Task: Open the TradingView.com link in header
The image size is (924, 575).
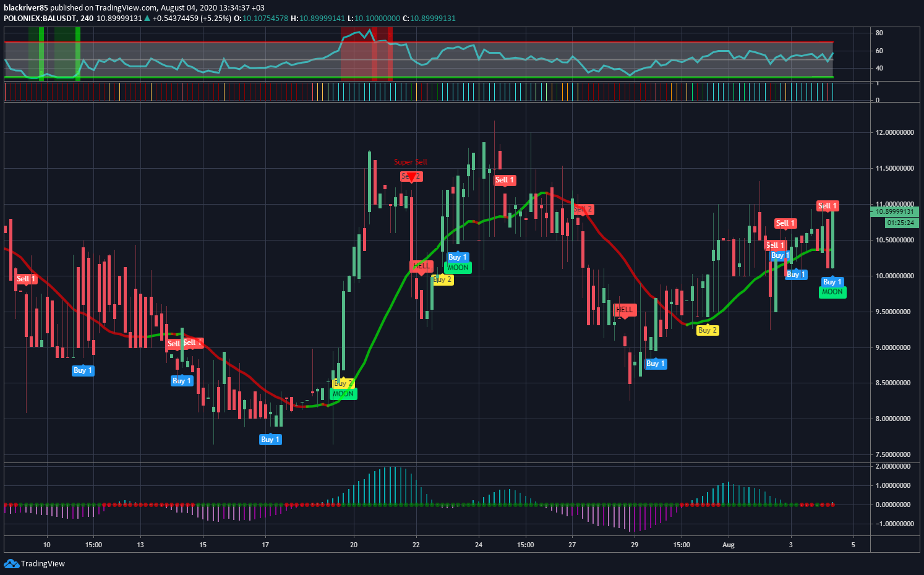Action: click(x=126, y=8)
